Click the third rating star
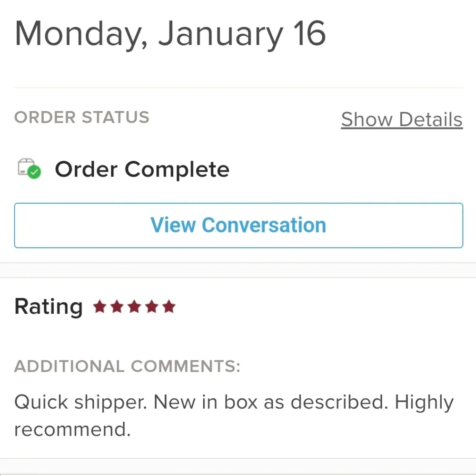Image resolution: width=476 pixels, height=476 pixels. (134, 306)
